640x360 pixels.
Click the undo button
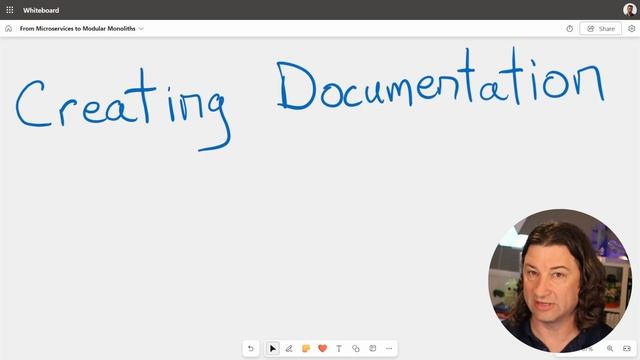tap(251, 349)
